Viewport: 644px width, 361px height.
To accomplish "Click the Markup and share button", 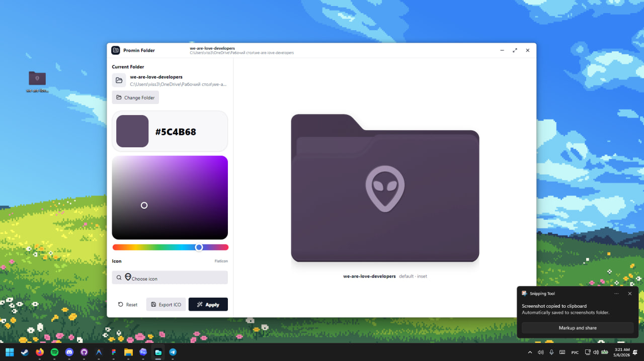I will tap(578, 328).
